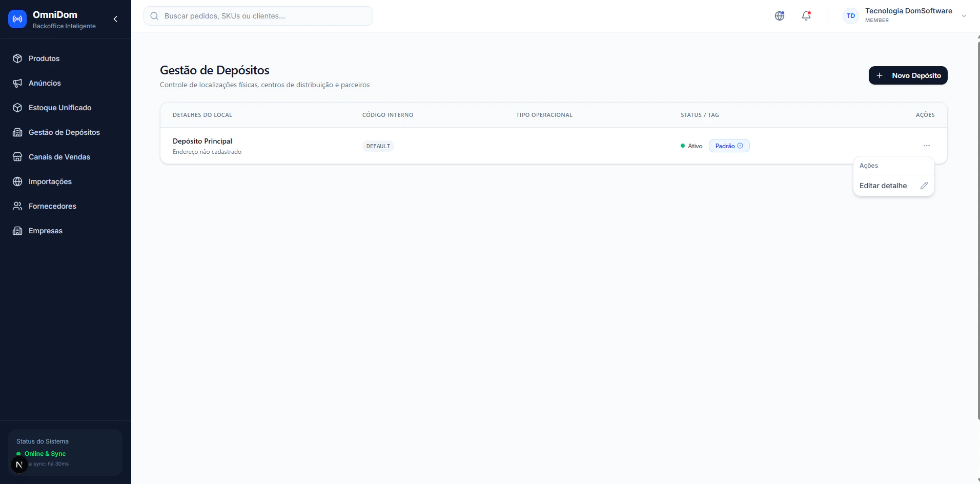The image size is (980, 484).
Task: Click the Canais de Vendas store icon
Action: pos(17,157)
